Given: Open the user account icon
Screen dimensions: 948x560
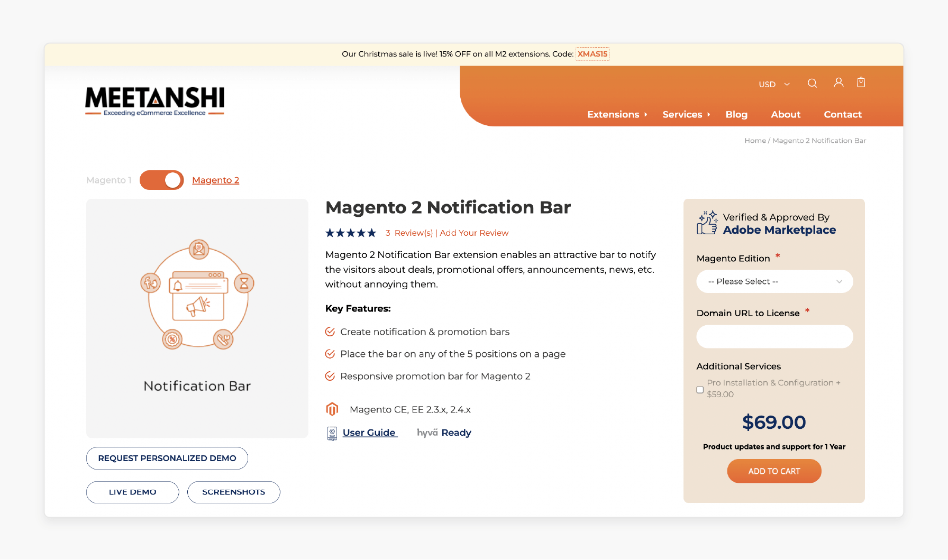Looking at the screenshot, I should click(x=838, y=82).
